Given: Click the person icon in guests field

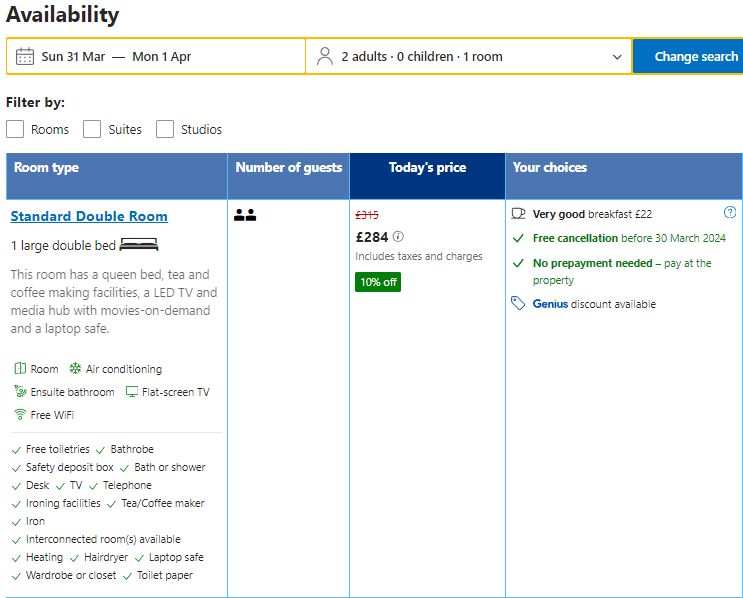Looking at the screenshot, I should (325, 56).
